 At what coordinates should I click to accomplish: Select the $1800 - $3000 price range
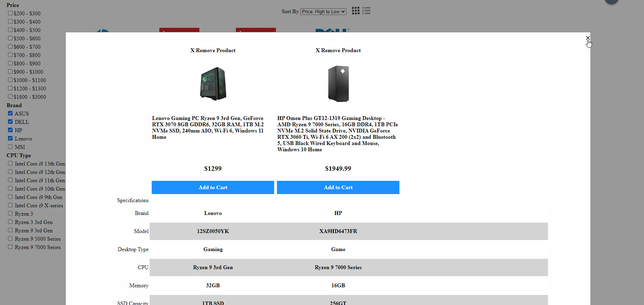click(x=10, y=97)
